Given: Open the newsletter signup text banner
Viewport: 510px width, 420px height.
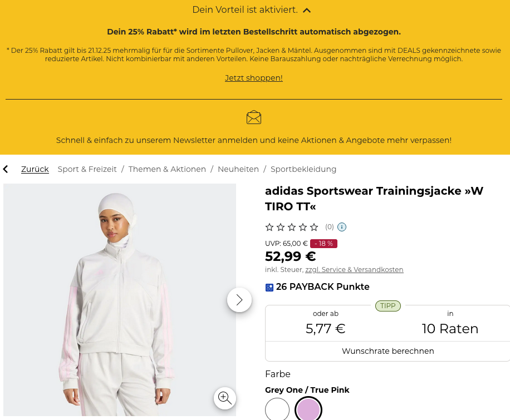Looking at the screenshot, I should (254, 140).
